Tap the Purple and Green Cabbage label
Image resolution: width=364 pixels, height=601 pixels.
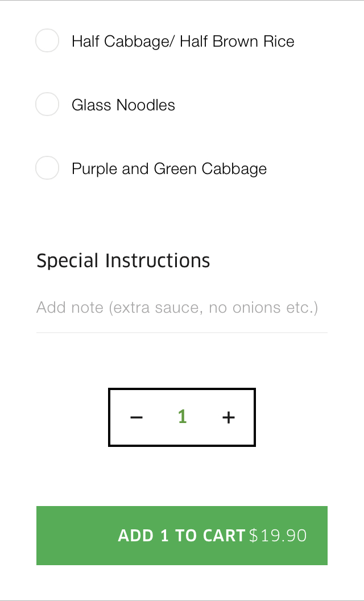(169, 169)
